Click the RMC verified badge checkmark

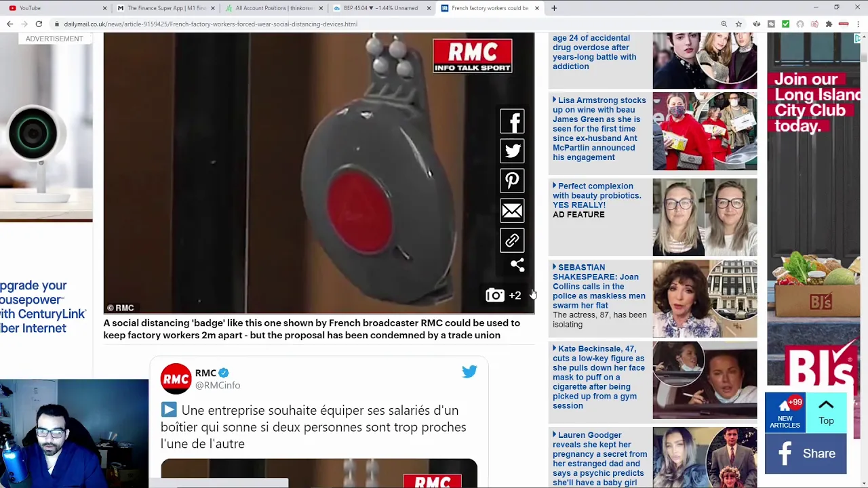pos(224,373)
